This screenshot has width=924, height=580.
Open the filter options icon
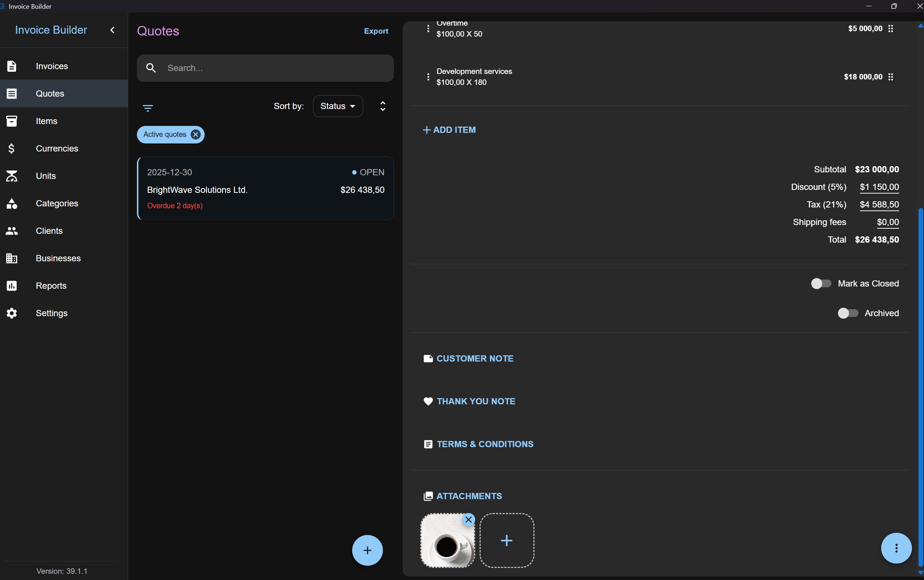point(148,108)
